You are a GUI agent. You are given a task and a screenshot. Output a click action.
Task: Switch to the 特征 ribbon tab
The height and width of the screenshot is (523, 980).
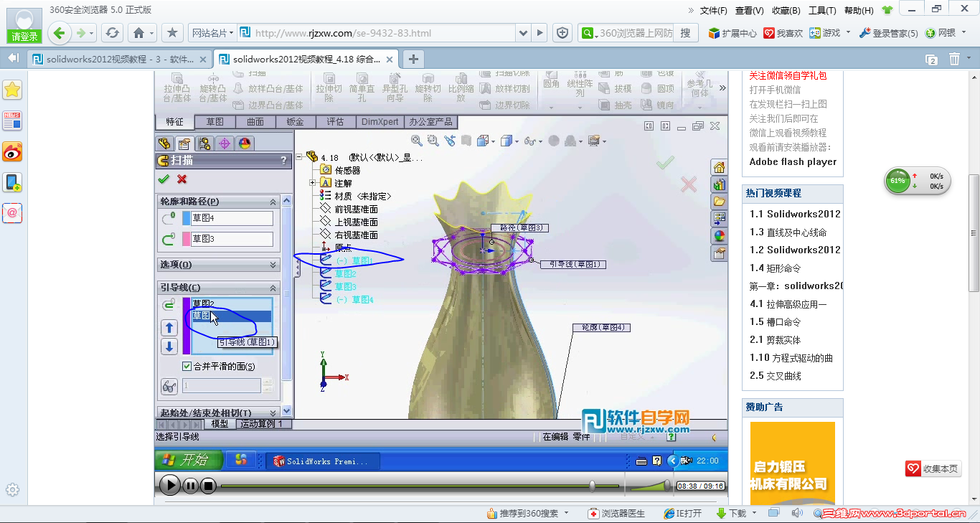(175, 122)
